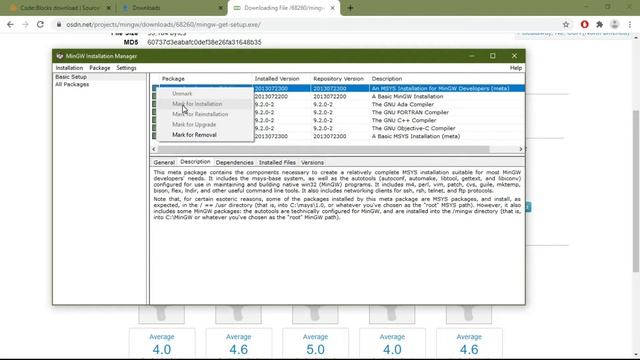
Task: Close the Downloading File tab
Action: [x=332, y=8]
